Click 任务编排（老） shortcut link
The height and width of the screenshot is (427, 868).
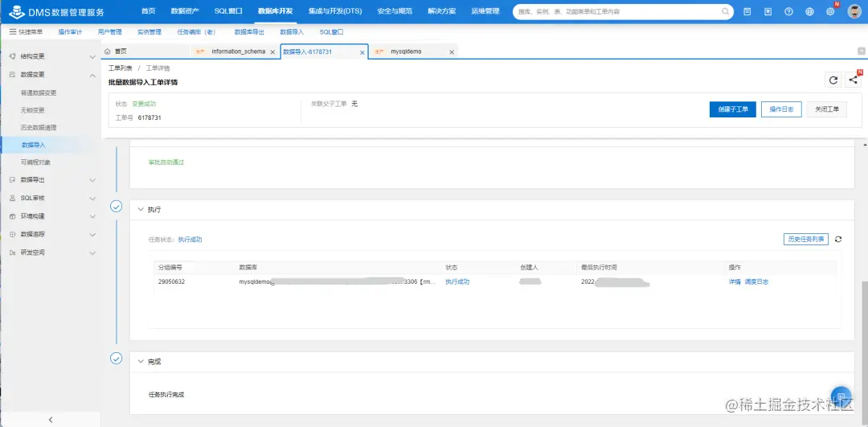197,32
